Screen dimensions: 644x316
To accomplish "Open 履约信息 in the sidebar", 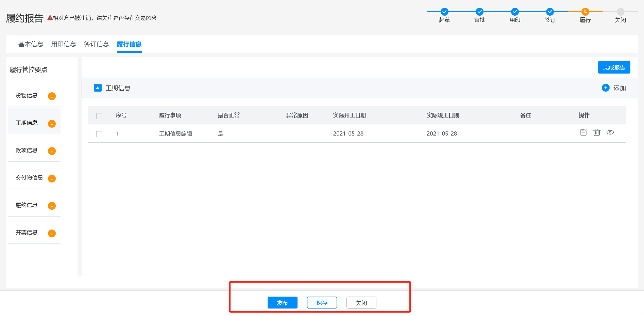I will coord(27,205).
